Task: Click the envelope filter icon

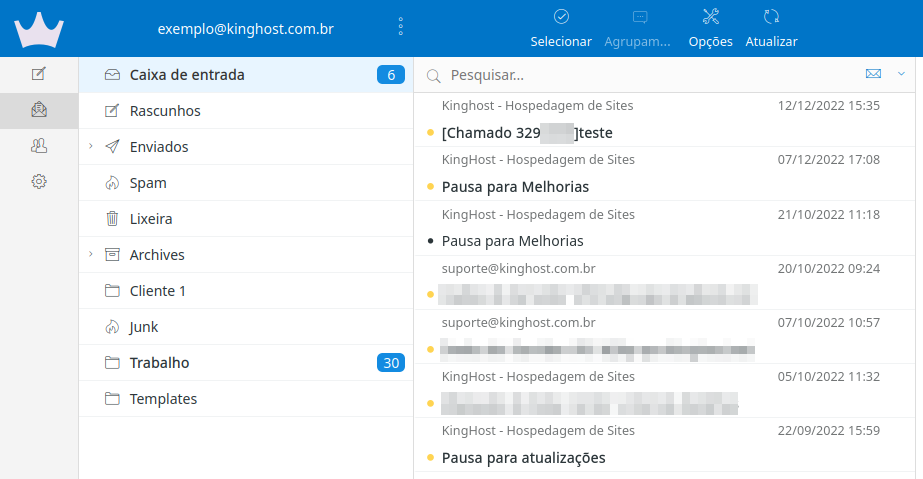Action: coord(873,74)
